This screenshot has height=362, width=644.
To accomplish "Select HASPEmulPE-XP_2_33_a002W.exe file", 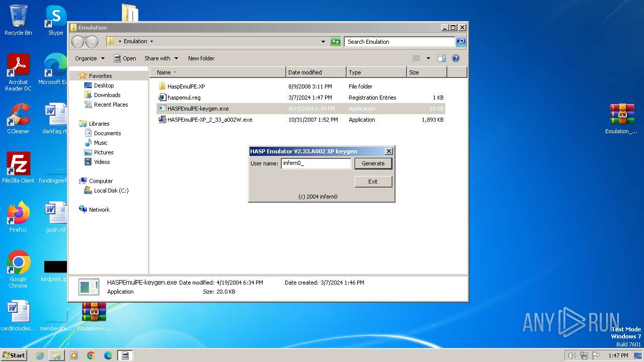I will coord(301,120).
